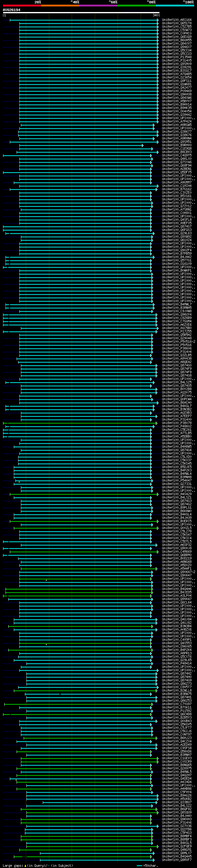This screenshot has height=868, width=197.
Task: Select hit UniRef100_C4Q9T5
Action: [176, 155]
